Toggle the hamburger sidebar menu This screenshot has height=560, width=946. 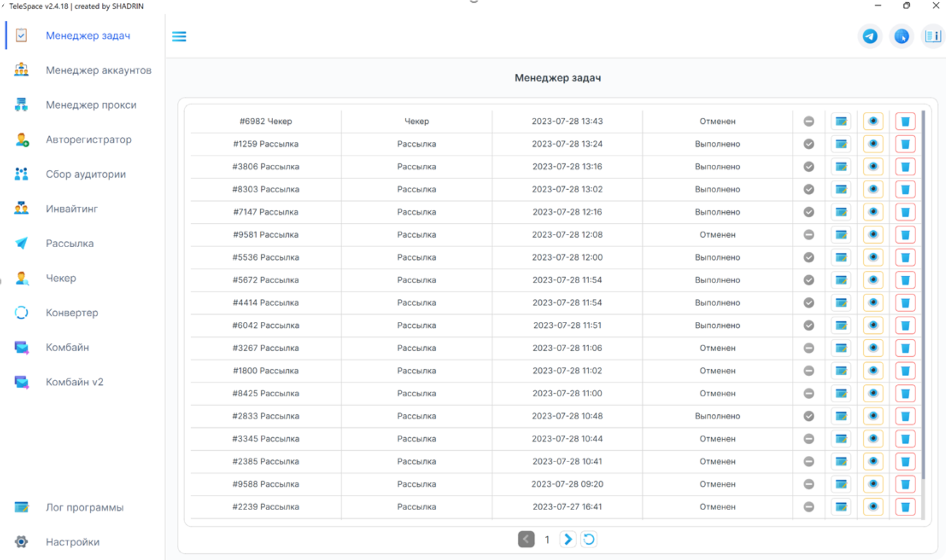point(179,37)
